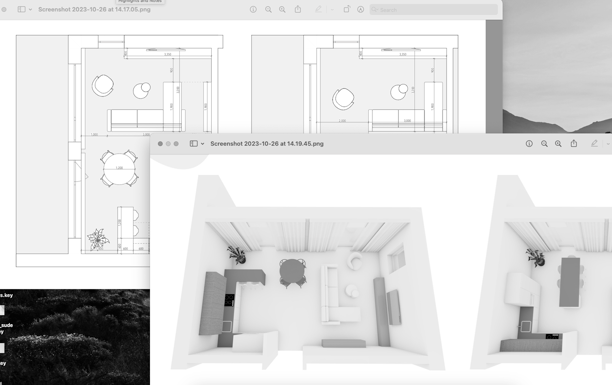Viewport: 612px width, 385px height.
Task: Zoom in on the 3D render window
Action: click(558, 144)
